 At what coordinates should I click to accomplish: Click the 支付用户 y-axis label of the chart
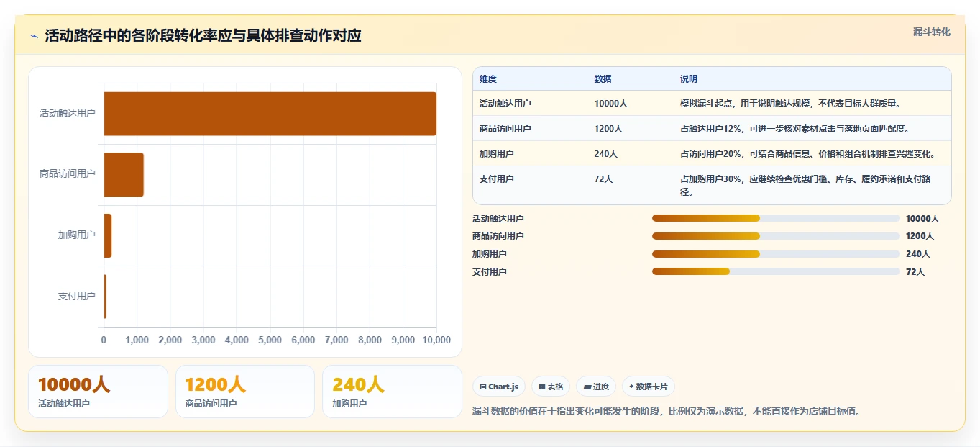(77, 296)
